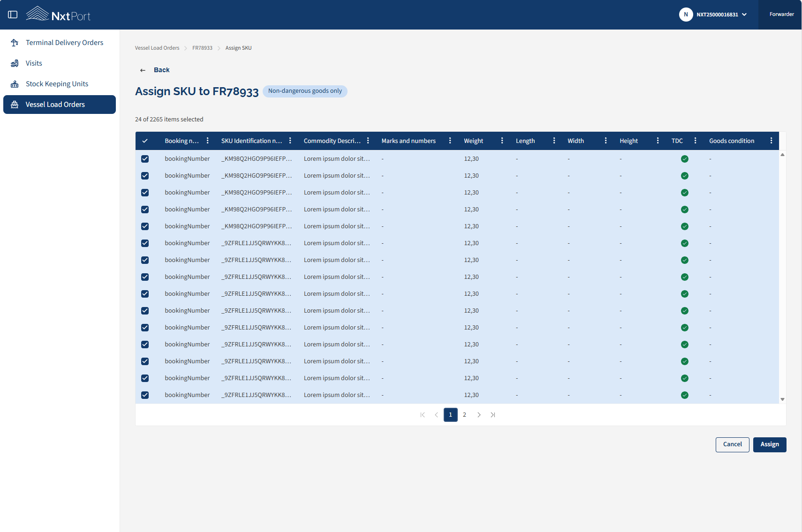This screenshot has height=532, width=802.
Task: Toggle the sidebar panel icon
Action: click(x=13, y=15)
